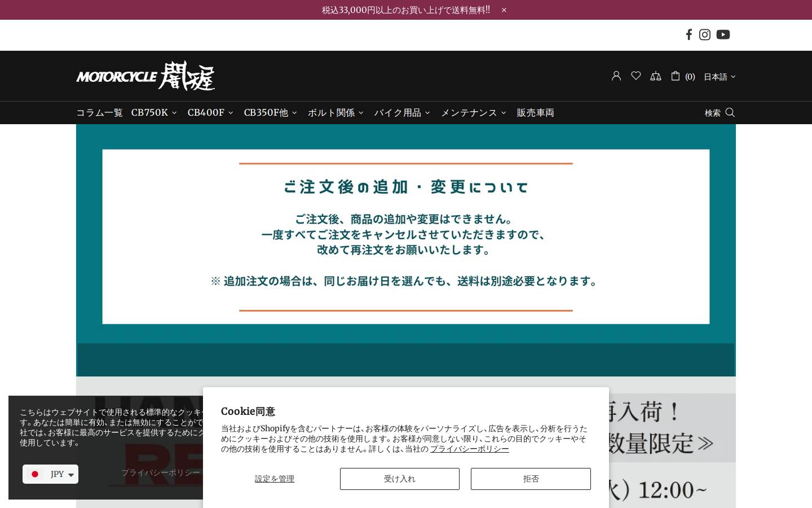Dismiss the free shipping announcement bar

point(504,10)
